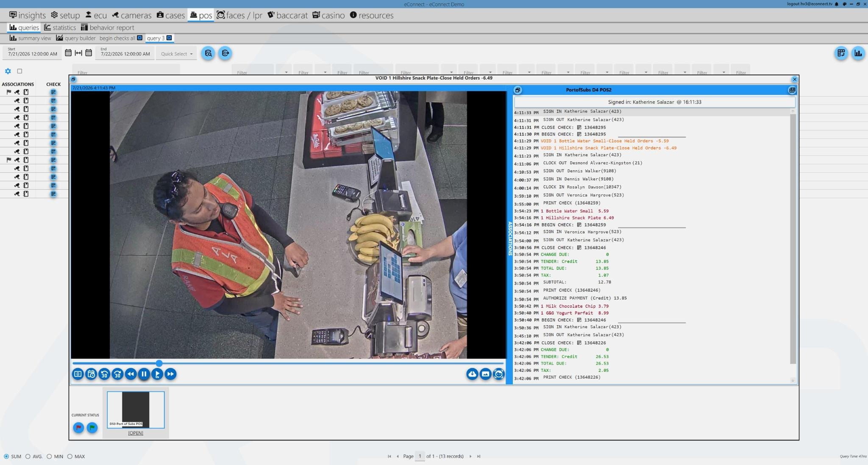Run the query search icon
The width and height of the screenshot is (868, 465).
208,53
